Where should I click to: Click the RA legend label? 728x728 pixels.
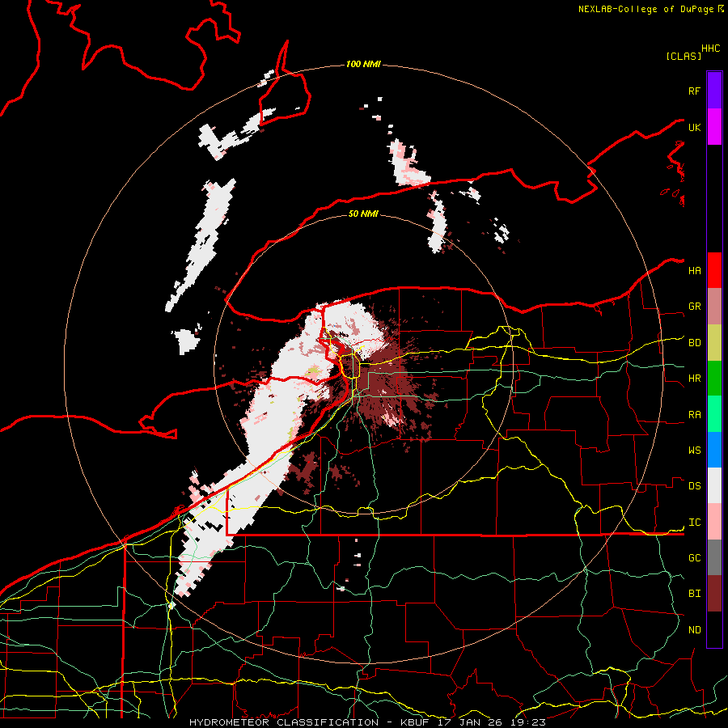point(694,415)
